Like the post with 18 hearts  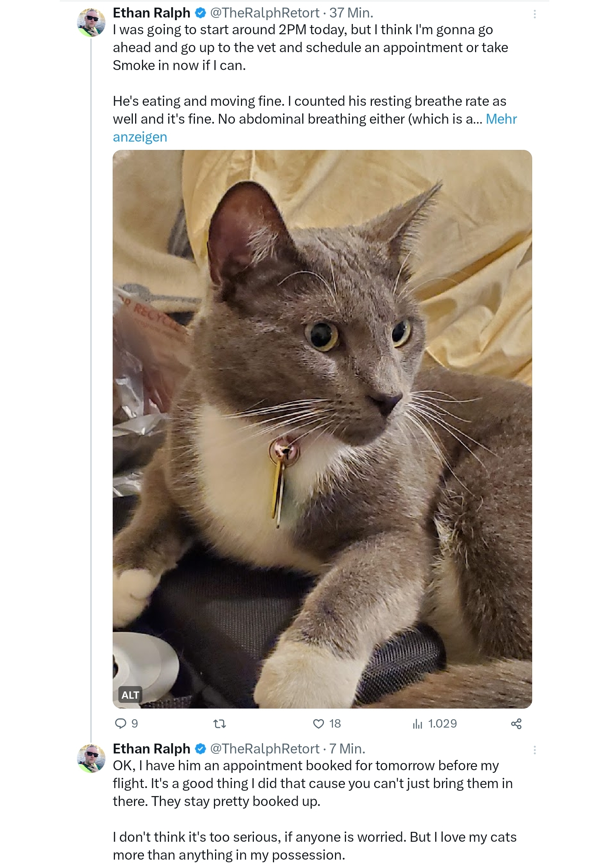coord(326,723)
